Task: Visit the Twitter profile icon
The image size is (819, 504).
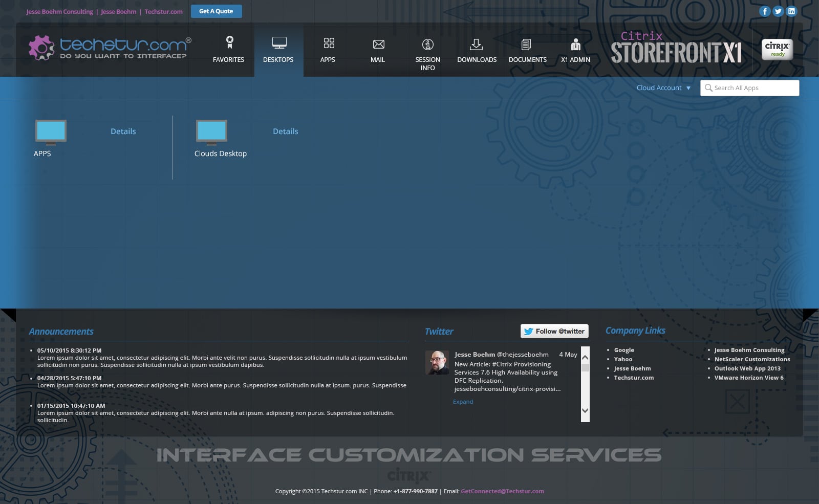Action: click(778, 11)
